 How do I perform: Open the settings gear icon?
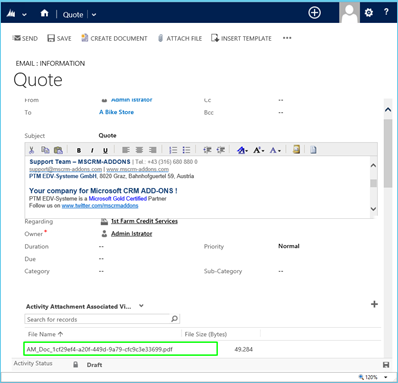coord(369,13)
